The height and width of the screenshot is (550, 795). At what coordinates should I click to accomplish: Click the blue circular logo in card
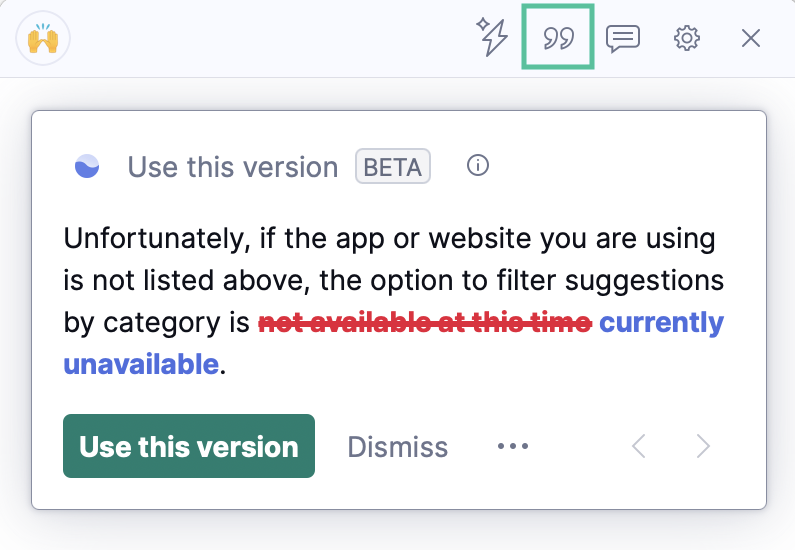point(87,167)
